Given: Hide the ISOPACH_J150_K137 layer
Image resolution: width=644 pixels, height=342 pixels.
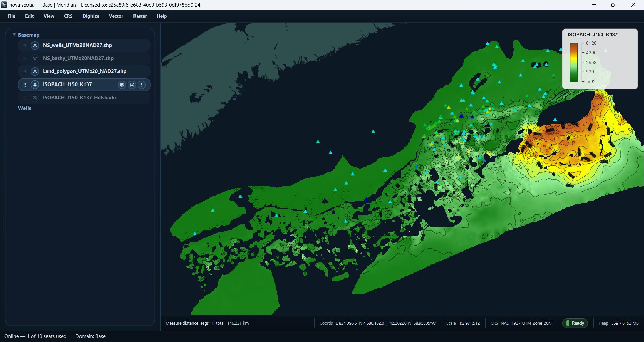Looking at the screenshot, I should tap(35, 85).
